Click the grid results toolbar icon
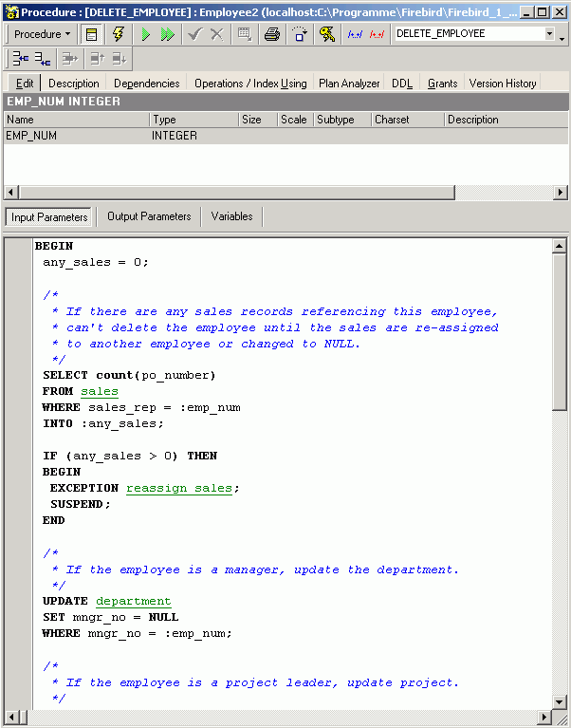This screenshot has width=571, height=728. click(x=244, y=34)
